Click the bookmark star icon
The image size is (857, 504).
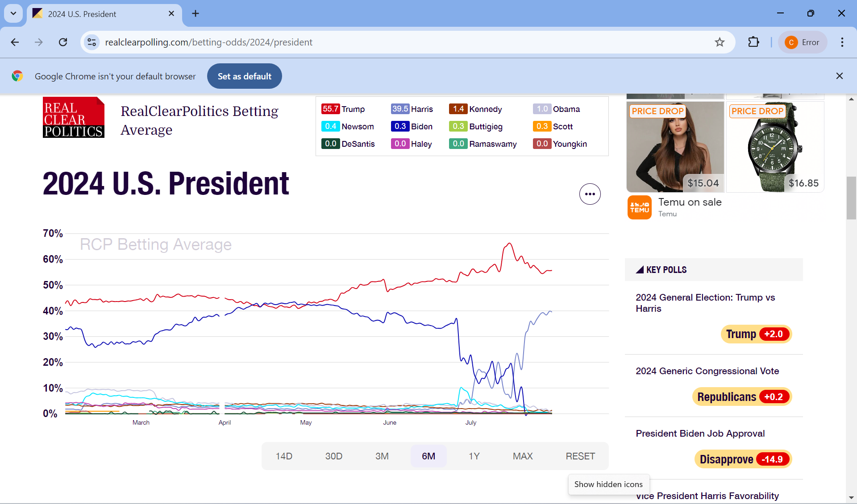tap(720, 42)
